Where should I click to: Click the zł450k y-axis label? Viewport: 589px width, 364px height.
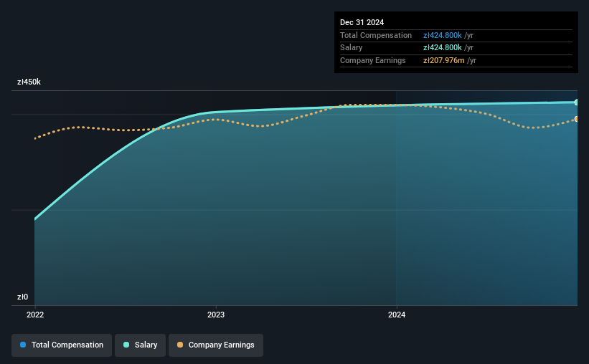point(29,82)
